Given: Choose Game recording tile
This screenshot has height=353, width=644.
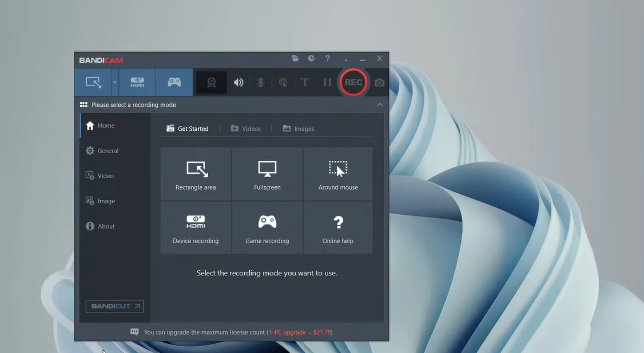Looking at the screenshot, I should click(267, 227).
